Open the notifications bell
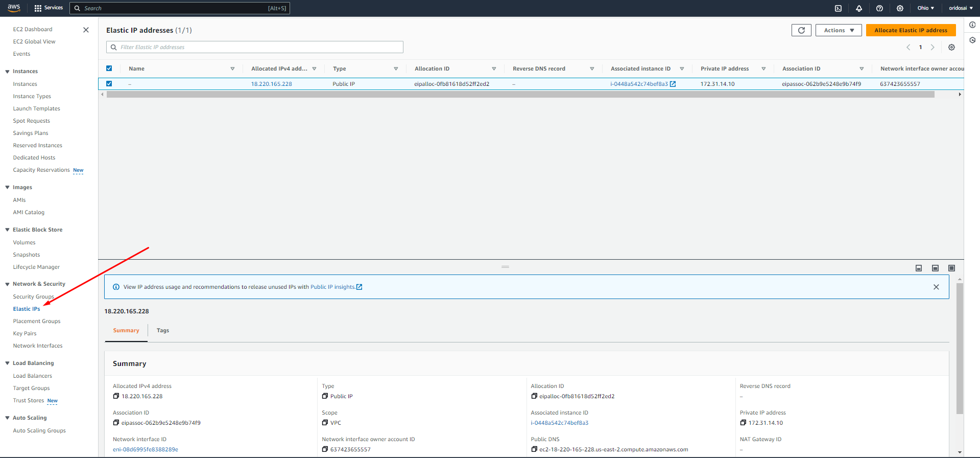The image size is (980, 458). pyautogui.click(x=859, y=8)
